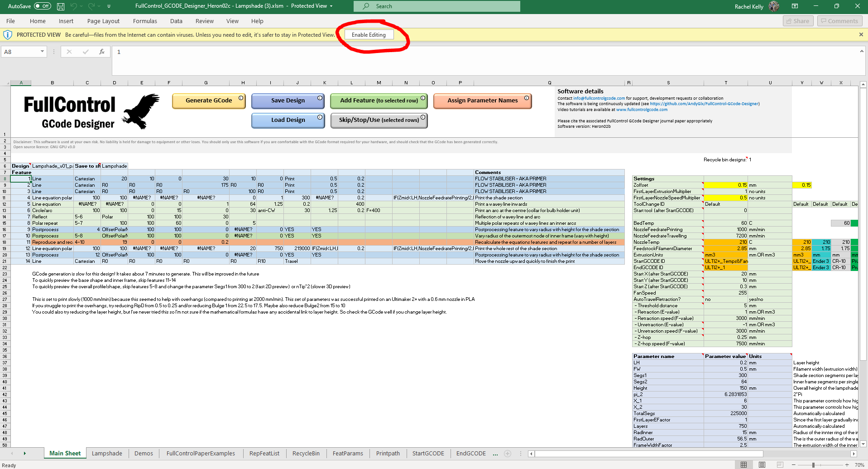The height and width of the screenshot is (469, 868).
Task: Toggle the AutoSave switch
Action: [x=43, y=6]
